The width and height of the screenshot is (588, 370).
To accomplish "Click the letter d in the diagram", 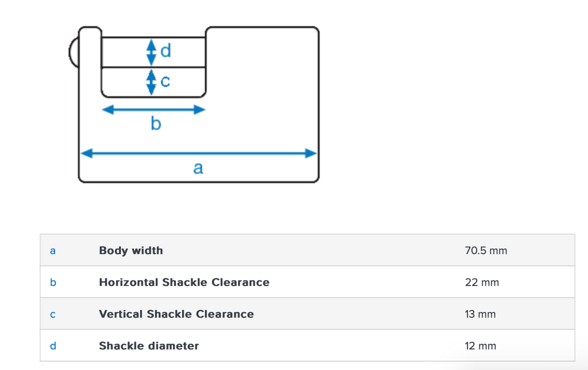I will (x=165, y=52).
